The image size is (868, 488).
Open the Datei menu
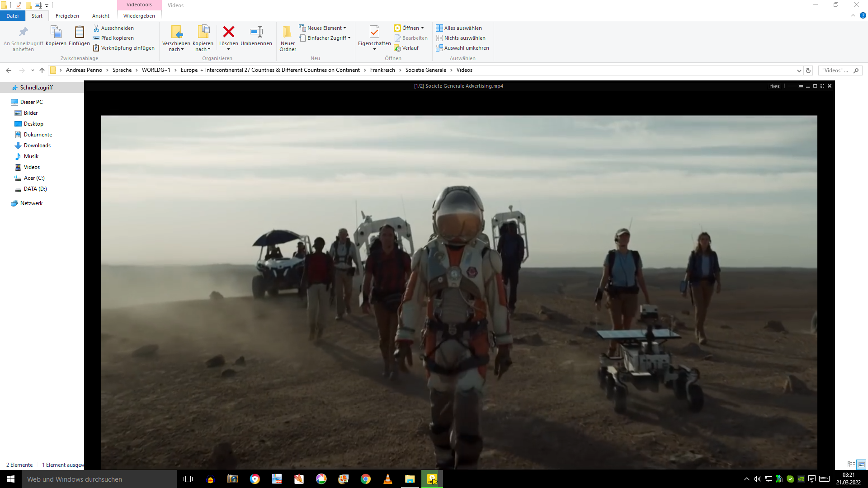(13, 16)
